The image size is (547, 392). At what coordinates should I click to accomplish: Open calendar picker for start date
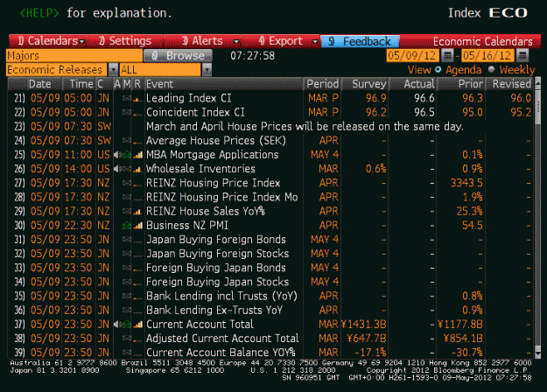(x=447, y=55)
